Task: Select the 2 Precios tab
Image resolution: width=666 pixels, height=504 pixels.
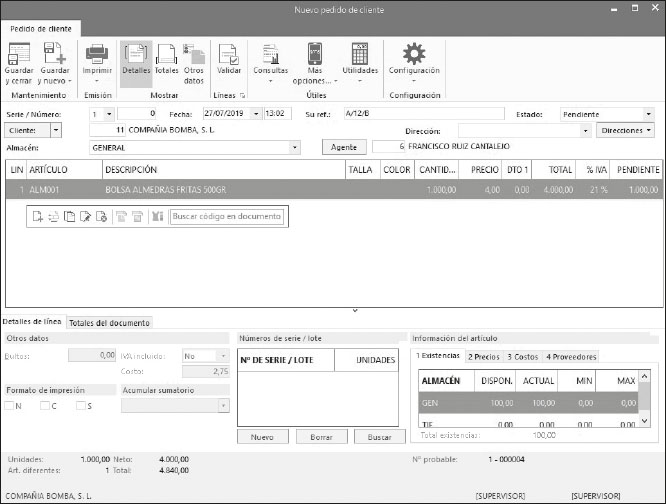Action: 484,356
